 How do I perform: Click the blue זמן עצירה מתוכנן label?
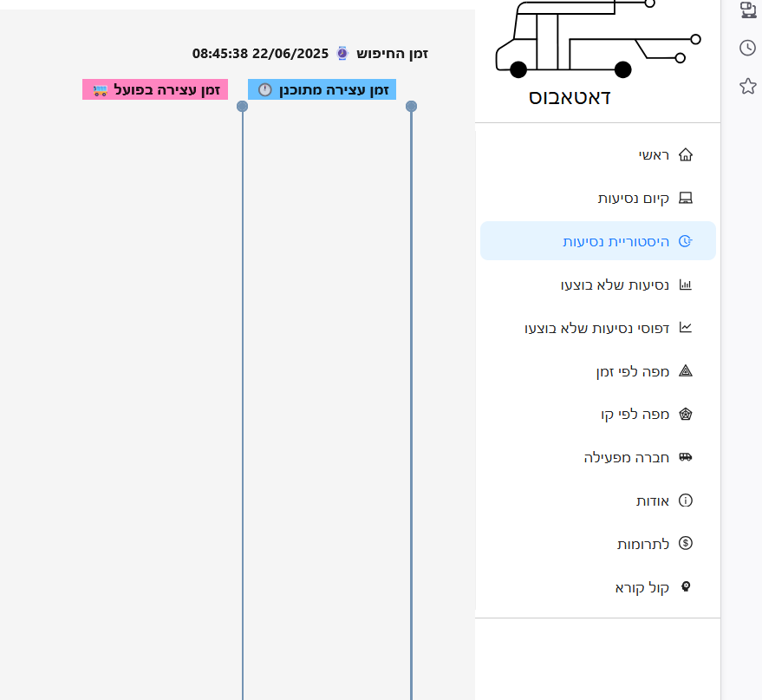pyautogui.click(x=322, y=89)
